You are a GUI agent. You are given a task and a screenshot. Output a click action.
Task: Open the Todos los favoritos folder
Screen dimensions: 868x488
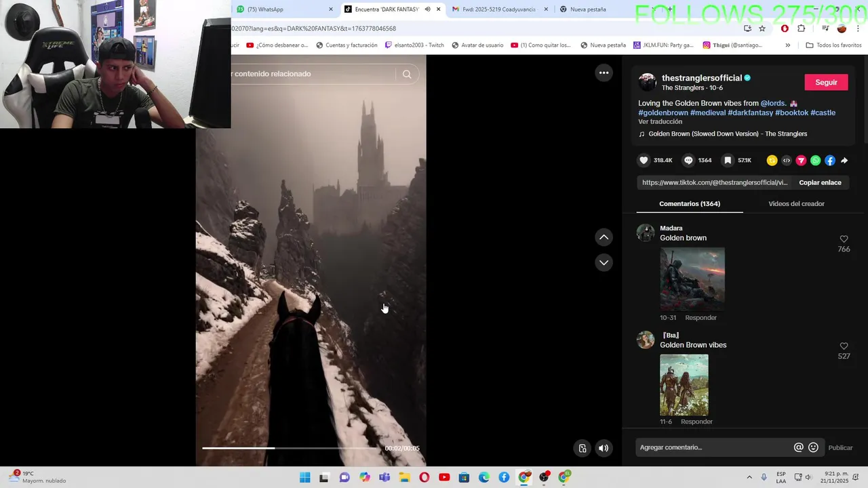coord(833,45)
